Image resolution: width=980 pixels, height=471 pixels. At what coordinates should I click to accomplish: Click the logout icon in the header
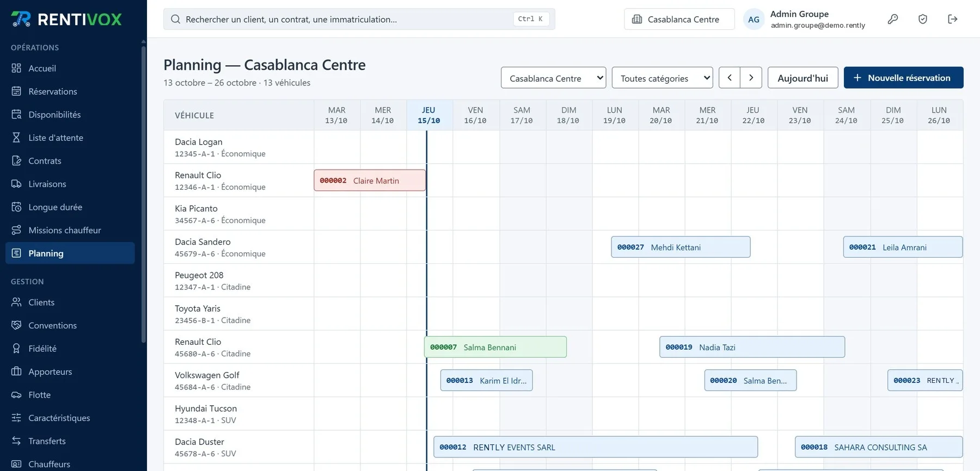pos(953,19)
